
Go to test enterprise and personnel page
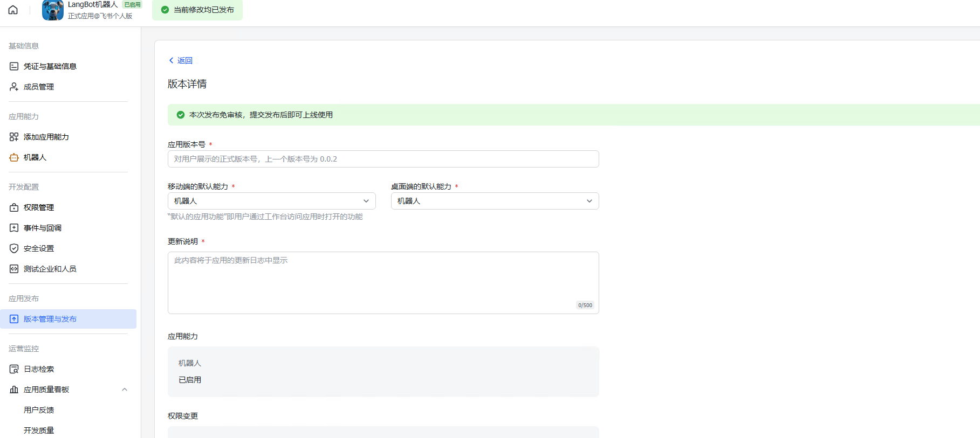click(50, 269)
